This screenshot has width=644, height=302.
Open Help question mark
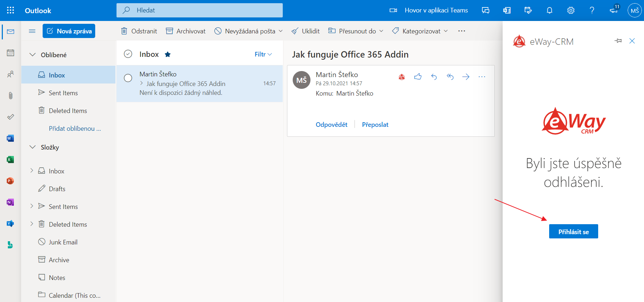pyautogui.click(x=592, y=10)
